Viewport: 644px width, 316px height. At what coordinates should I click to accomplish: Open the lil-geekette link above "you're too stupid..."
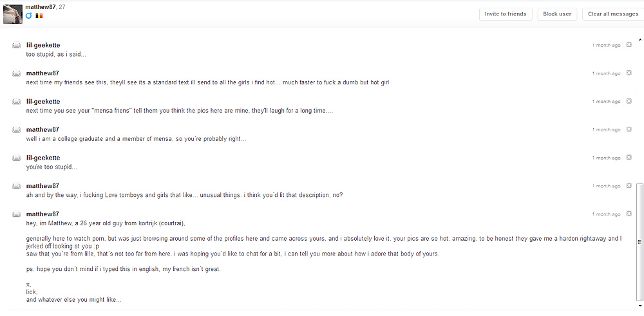click(43, 158)
